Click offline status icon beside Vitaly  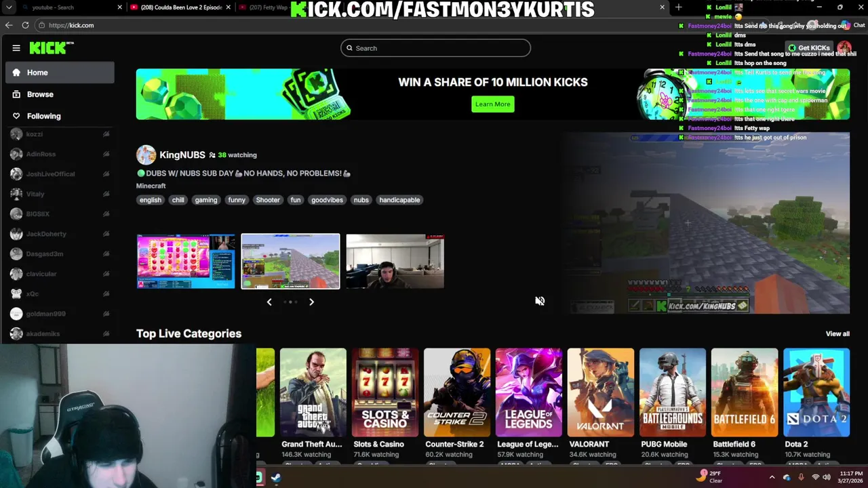[x=106, y=194]
